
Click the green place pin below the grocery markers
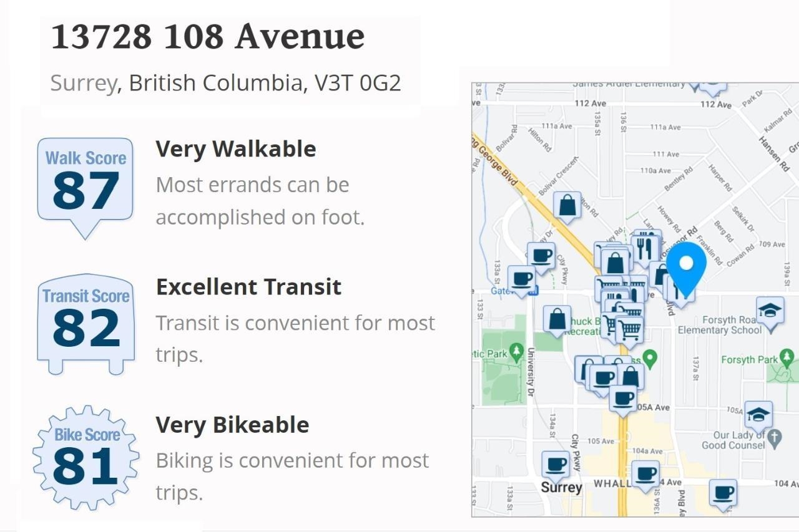(x=650, y=359)
